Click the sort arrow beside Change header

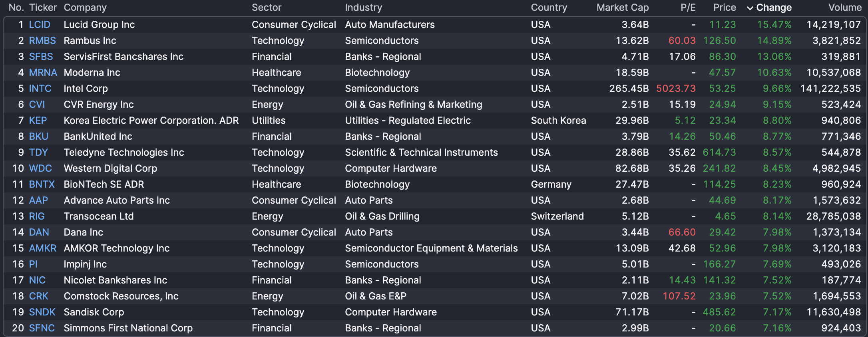[x=750, y=8]
